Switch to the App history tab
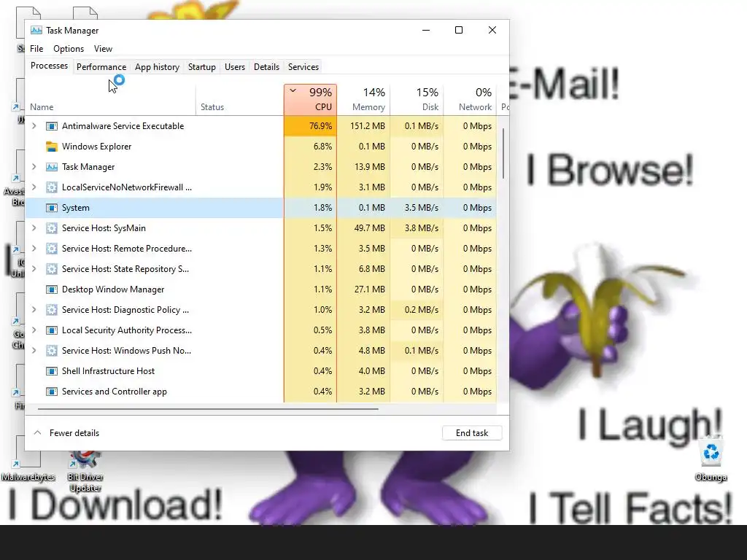Viewport: 747px width, 560px height. pos(158,67)
